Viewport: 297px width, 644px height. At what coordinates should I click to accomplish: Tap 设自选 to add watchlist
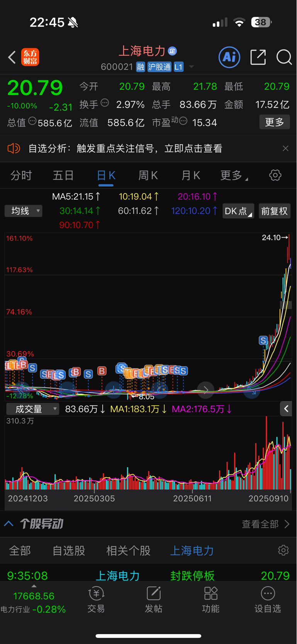click(x=268, y=600)
